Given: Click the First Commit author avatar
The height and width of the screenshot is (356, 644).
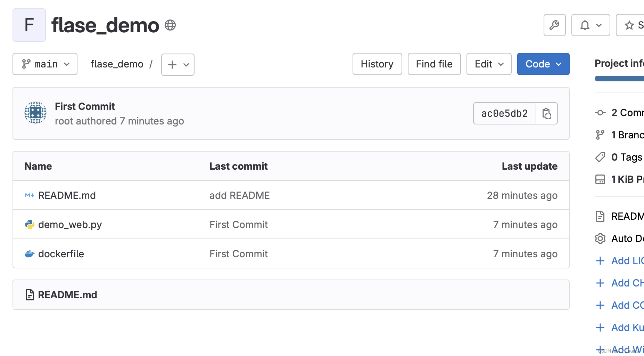Looking at the screenshot, I should point(35,112).
